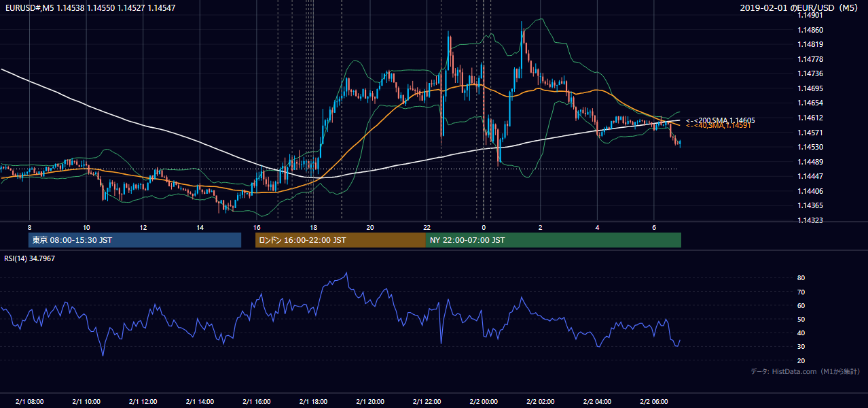Image resolution: width=868 pixels, height=408 pixels.
Task: Click price axis value 1.14695
Action: tap(810, 88)
